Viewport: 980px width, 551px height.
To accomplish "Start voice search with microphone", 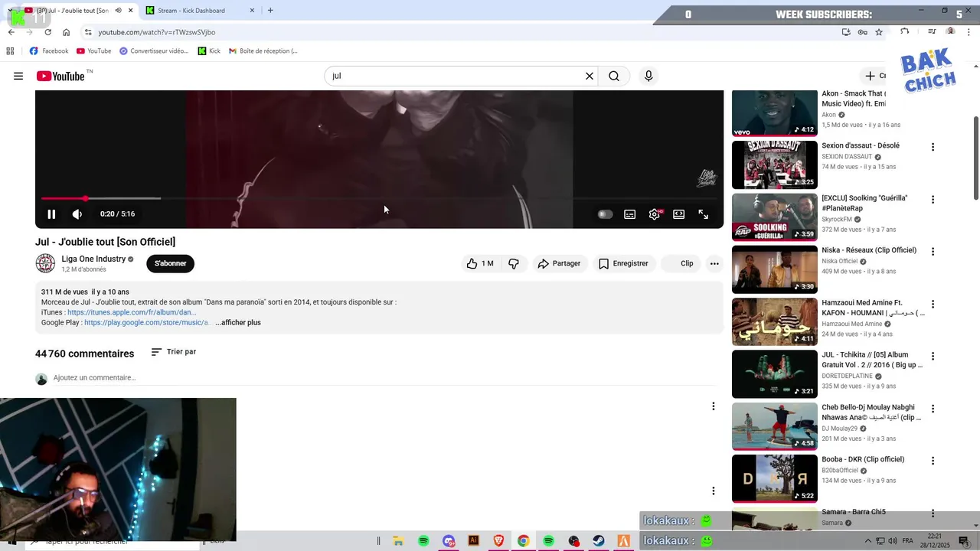I will [648, 76].
